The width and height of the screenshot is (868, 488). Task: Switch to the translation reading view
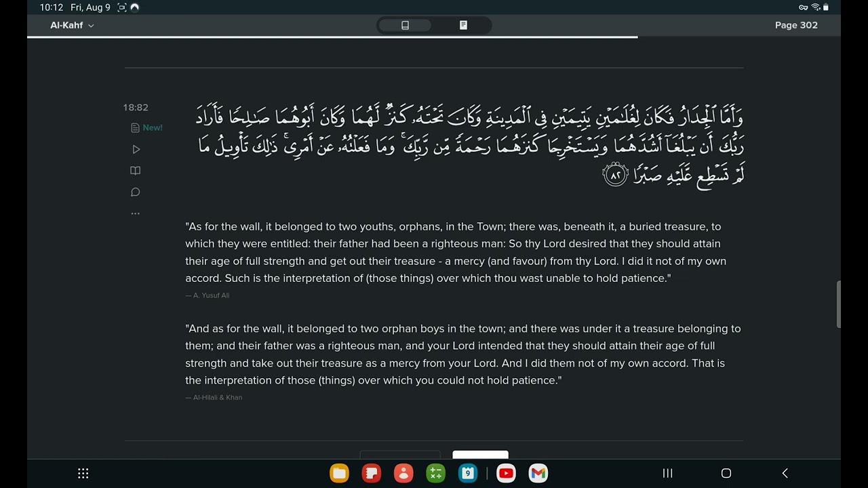405,25
